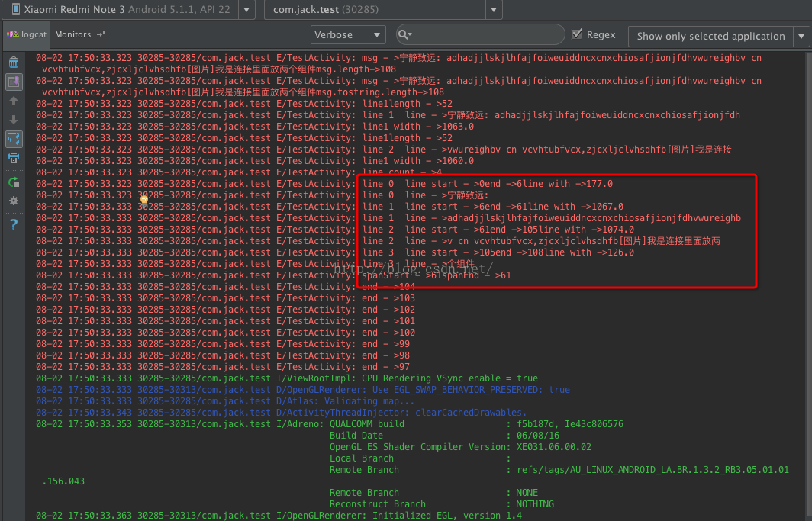Toggle the soft-wrap icon in sidebar
Image resolution: width=812 pixels, height=521 pixels.
(14, 139)
